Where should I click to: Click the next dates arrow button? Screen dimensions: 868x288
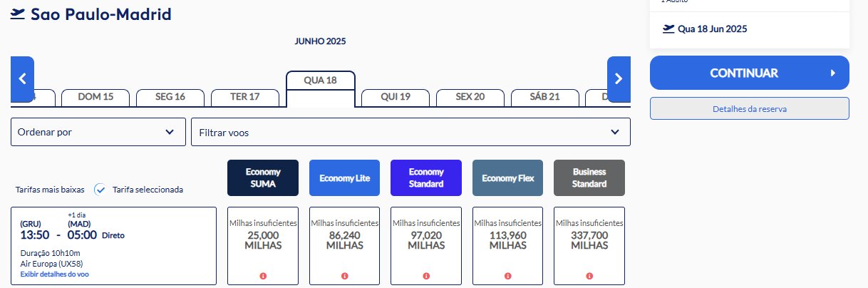[x=619, y=78]
